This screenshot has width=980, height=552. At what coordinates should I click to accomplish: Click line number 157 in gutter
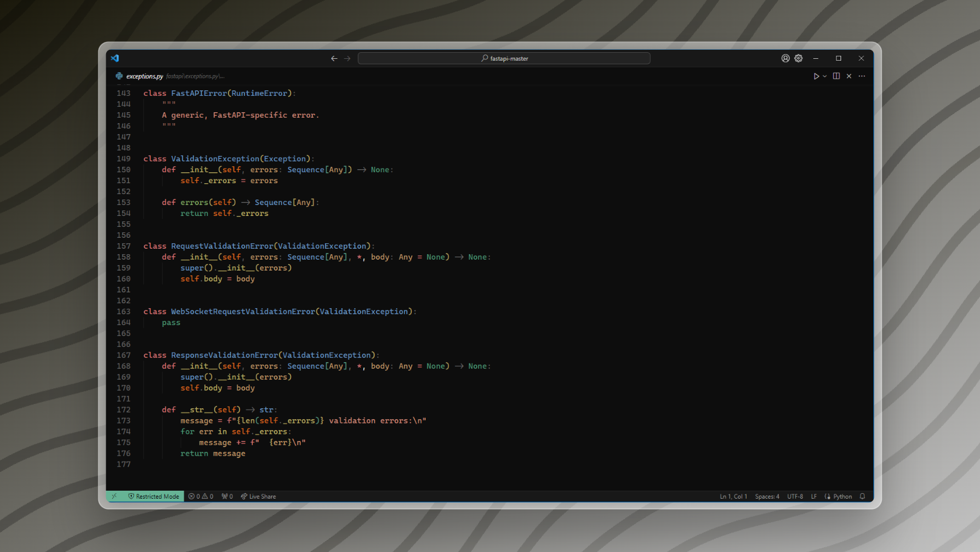point(124,246)
